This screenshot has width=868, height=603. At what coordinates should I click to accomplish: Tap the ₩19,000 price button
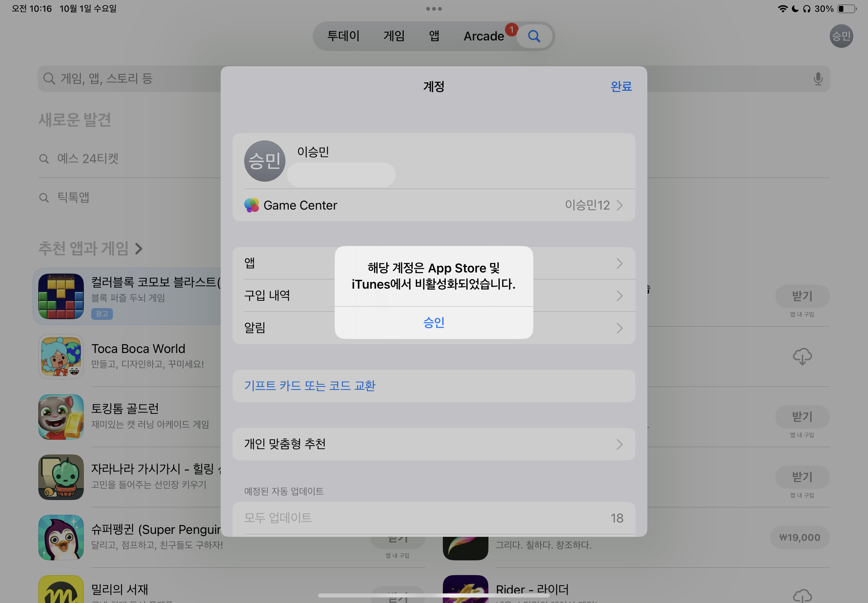799,537
